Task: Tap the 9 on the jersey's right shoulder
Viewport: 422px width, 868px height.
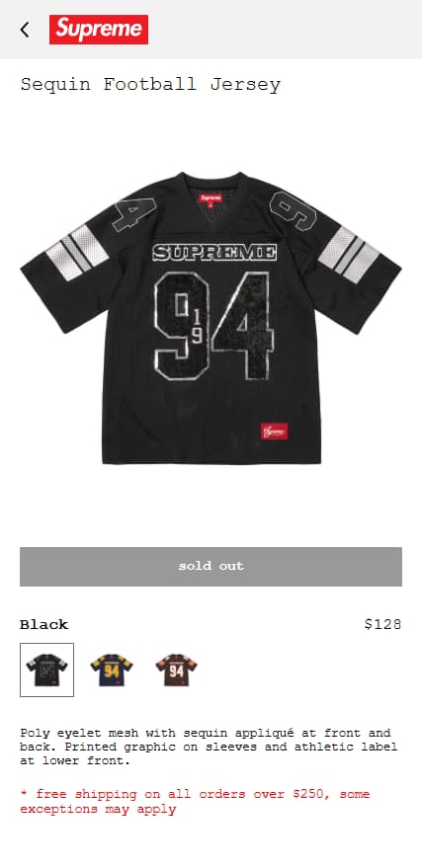Action: pyautogui.click(x=293, y=210)
